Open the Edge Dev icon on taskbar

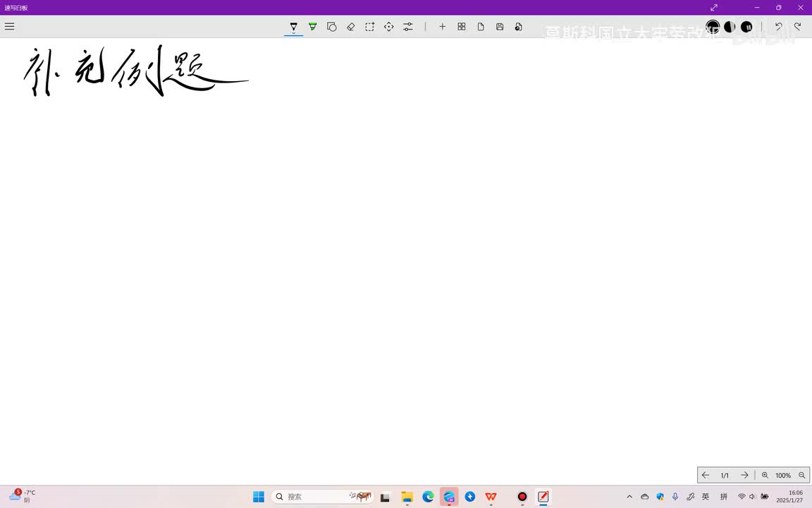[x=449, y=497]
